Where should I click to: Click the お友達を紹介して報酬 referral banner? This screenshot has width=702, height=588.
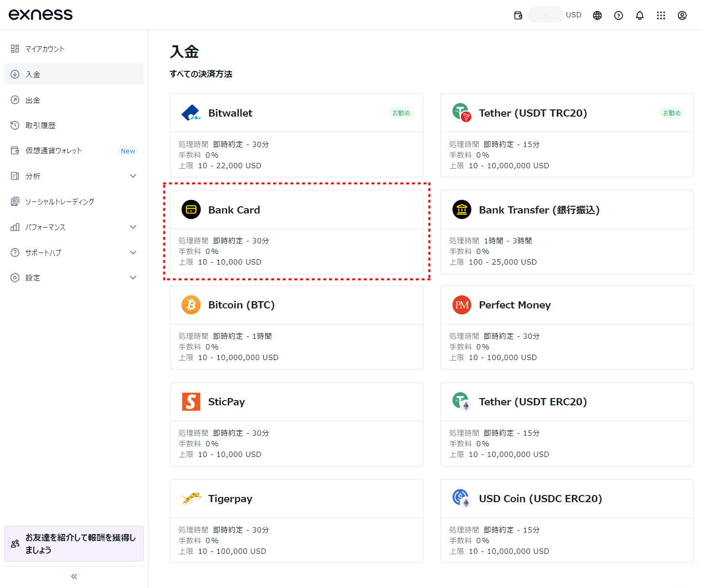(x=74, y=544)
